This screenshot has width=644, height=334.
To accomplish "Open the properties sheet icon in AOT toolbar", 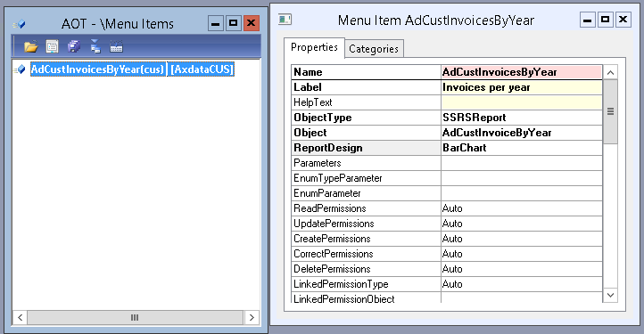I will [52, 46].
